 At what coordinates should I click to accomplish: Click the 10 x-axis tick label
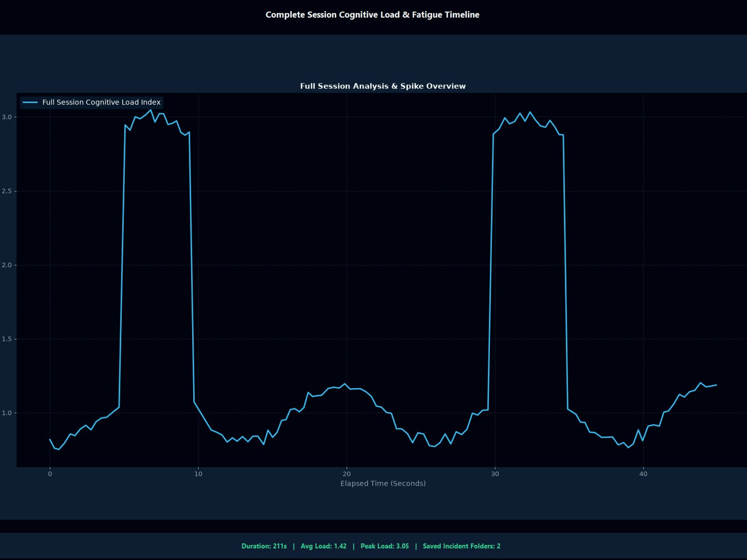[x=198, y=474]
